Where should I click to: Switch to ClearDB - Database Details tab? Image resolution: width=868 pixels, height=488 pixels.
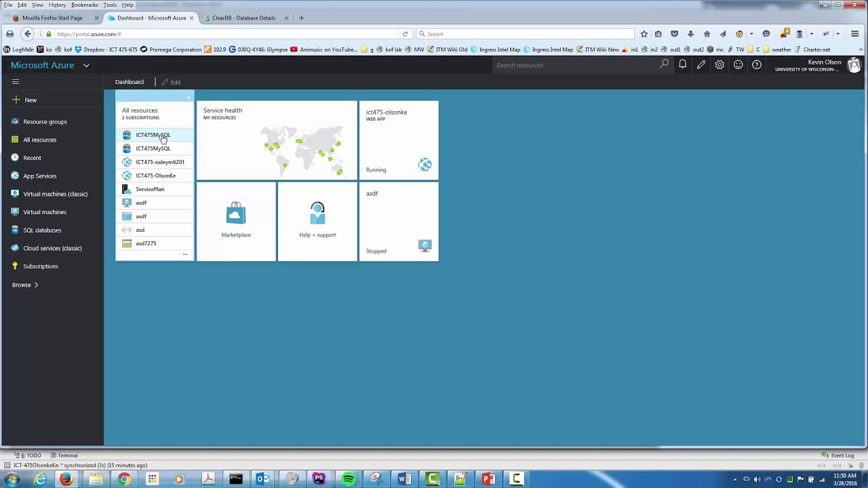click(x=244, y=18)
